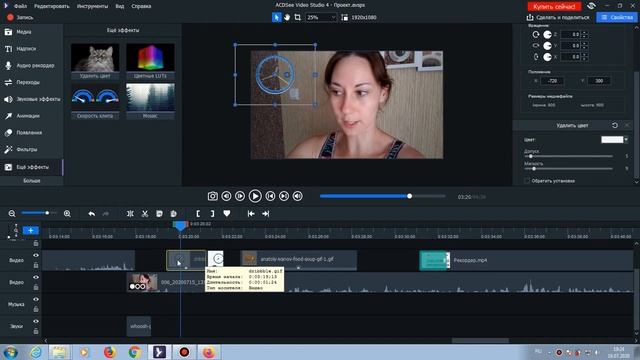Activate the crop tool
The image size is (640, 360).
click(298, 17)
